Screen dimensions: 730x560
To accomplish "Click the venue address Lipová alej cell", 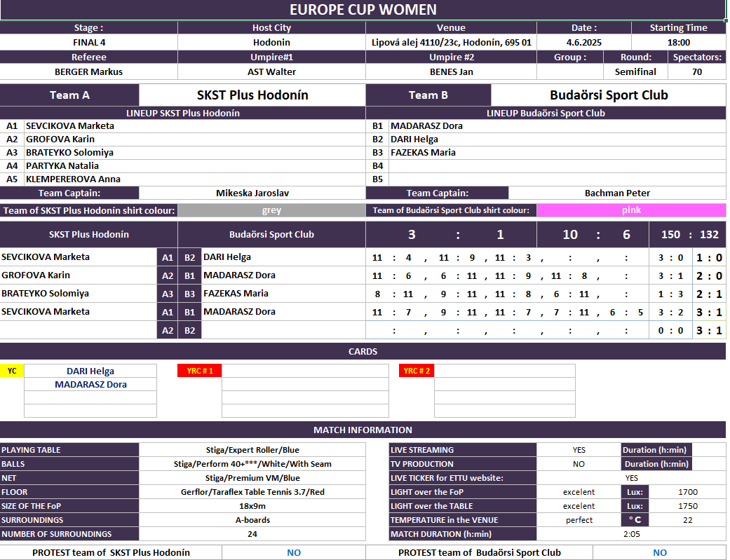I will (x=451, y=42).
